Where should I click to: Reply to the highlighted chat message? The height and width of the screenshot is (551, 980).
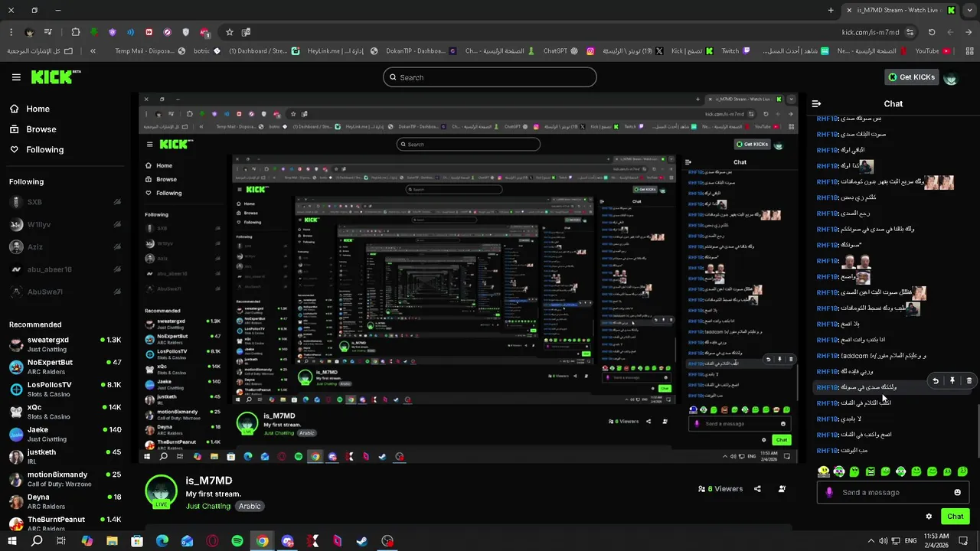[x=936, y=380]
